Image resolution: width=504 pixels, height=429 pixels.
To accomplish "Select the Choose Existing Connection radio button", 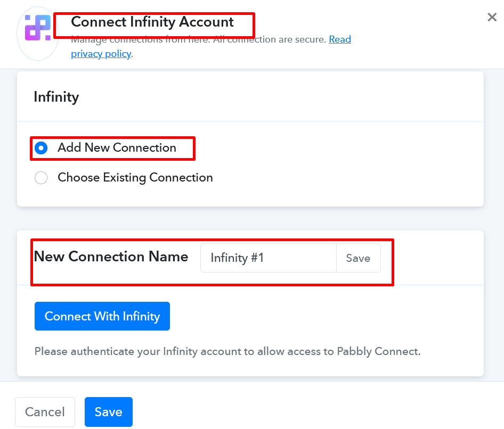I will [x=41, y=178].
